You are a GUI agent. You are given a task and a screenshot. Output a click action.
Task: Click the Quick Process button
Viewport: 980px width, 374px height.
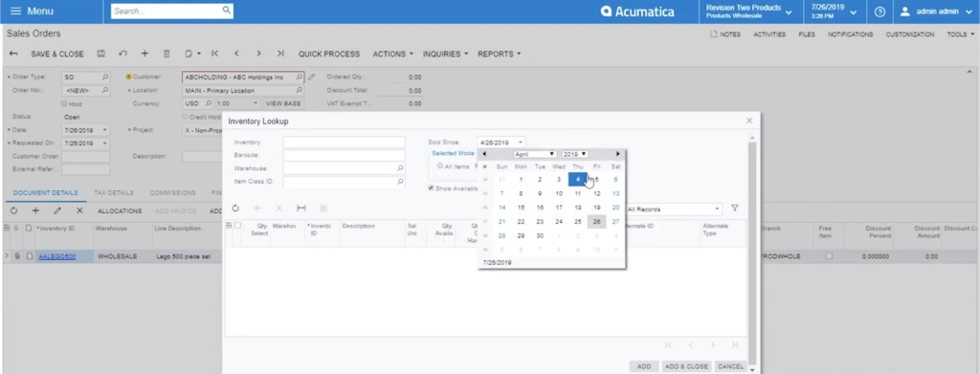[329, 54]
